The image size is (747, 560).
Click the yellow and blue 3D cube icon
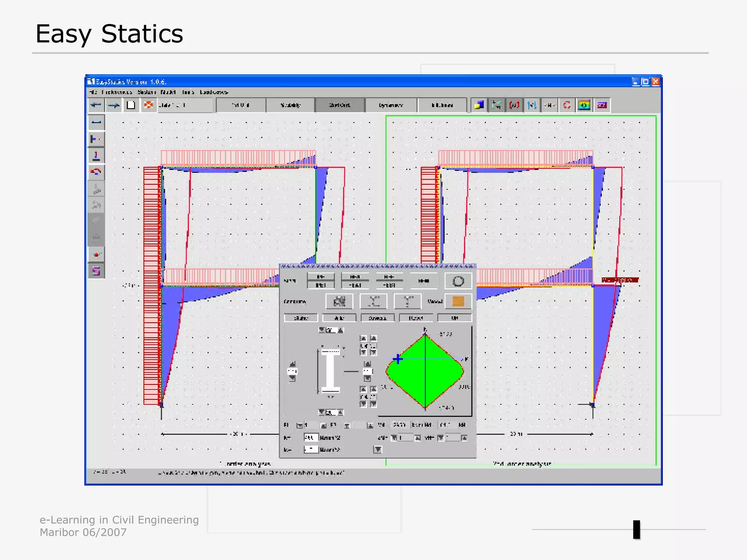click(479, 105)
